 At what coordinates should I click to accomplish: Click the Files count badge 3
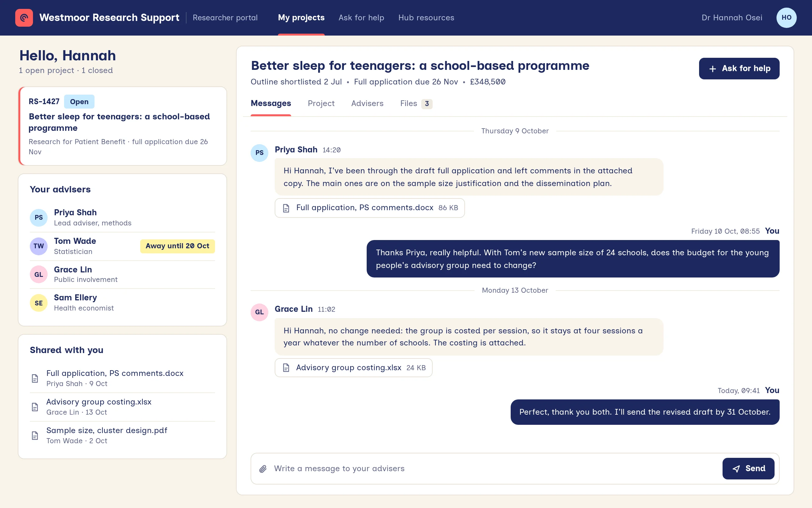point(427,104)
